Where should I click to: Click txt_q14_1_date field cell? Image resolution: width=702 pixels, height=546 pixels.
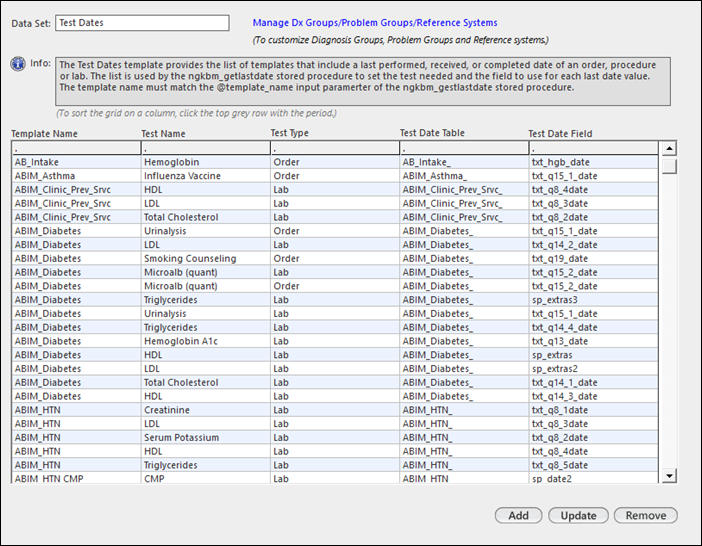coord(594,383)
